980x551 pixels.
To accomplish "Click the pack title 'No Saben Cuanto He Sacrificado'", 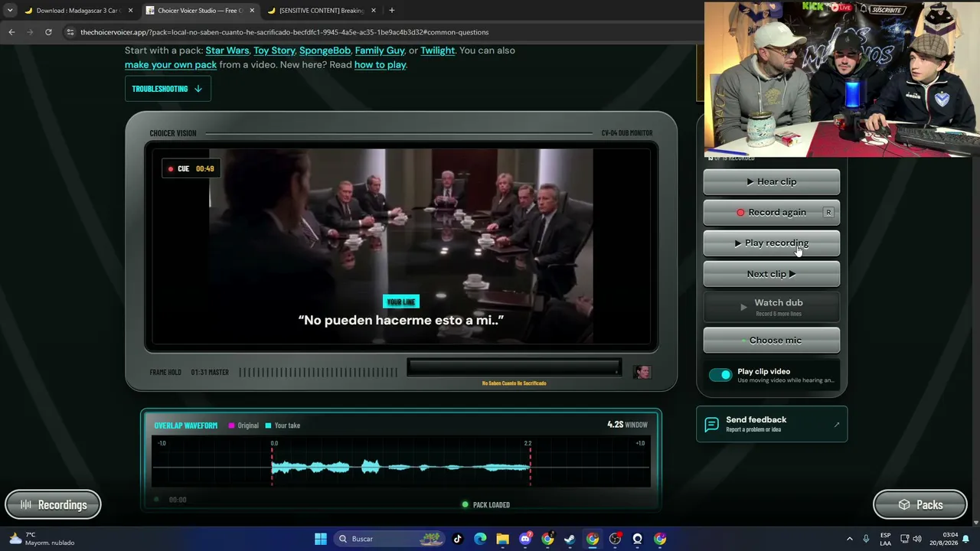I will [x=514, y=383].
